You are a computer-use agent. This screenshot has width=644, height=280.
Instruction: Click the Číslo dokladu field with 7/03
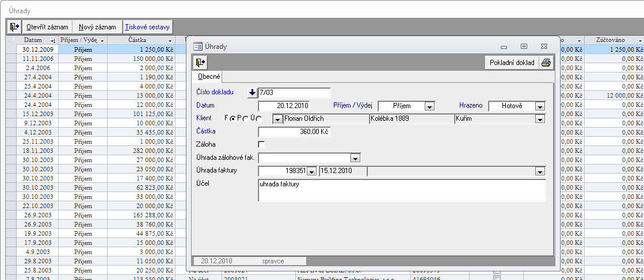(x=294, y=93)
